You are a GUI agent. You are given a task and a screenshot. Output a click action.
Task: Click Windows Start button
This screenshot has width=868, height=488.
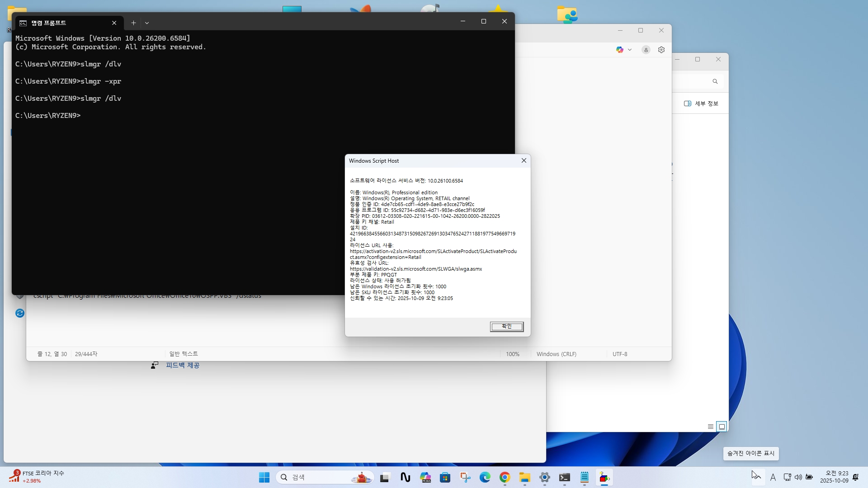(x=264, y=477)
